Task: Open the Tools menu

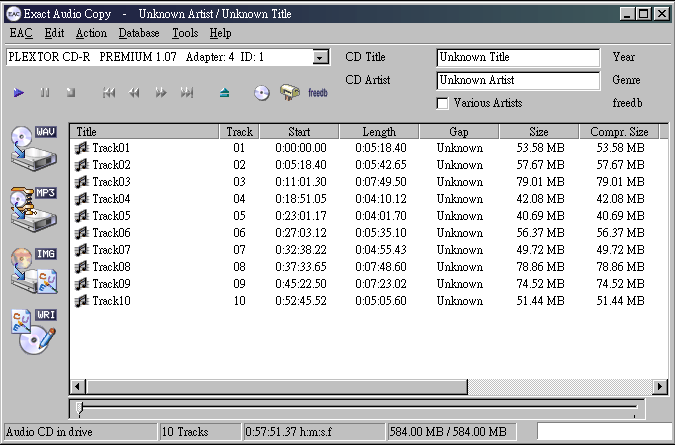Action: coord(185,33)
